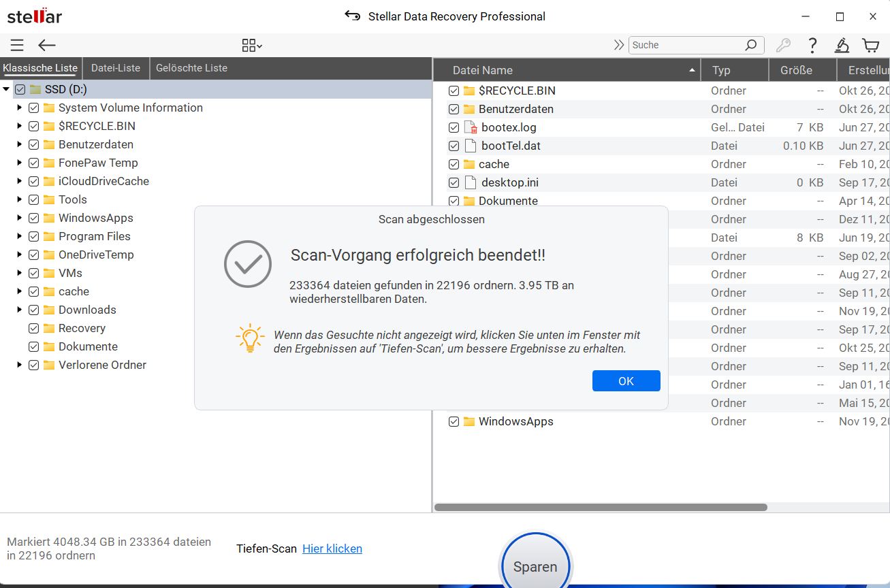Uncheck WindowsApps checkbox in the tree

[x=33, y=218]
